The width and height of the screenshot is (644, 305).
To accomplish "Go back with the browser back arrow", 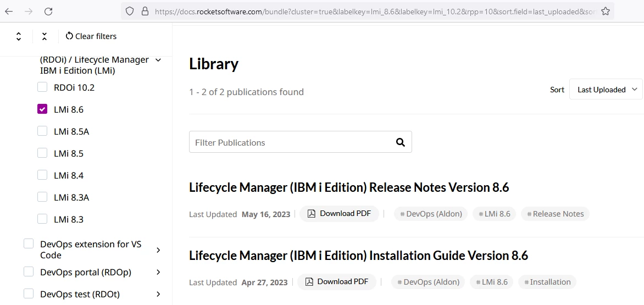I will click(9, 11).
